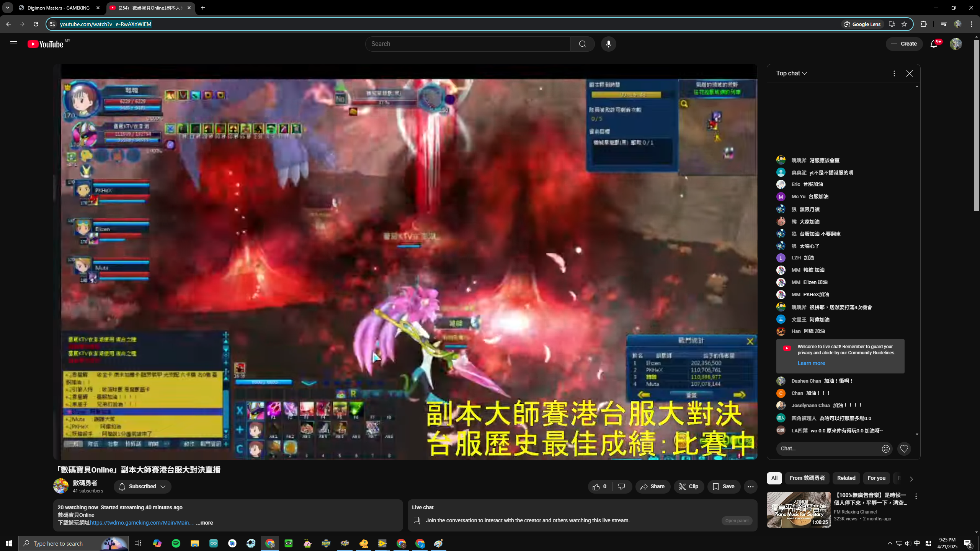Open more actions ellipsis under video
Screen dimensions: 980x551
click(x=750, y=487)
